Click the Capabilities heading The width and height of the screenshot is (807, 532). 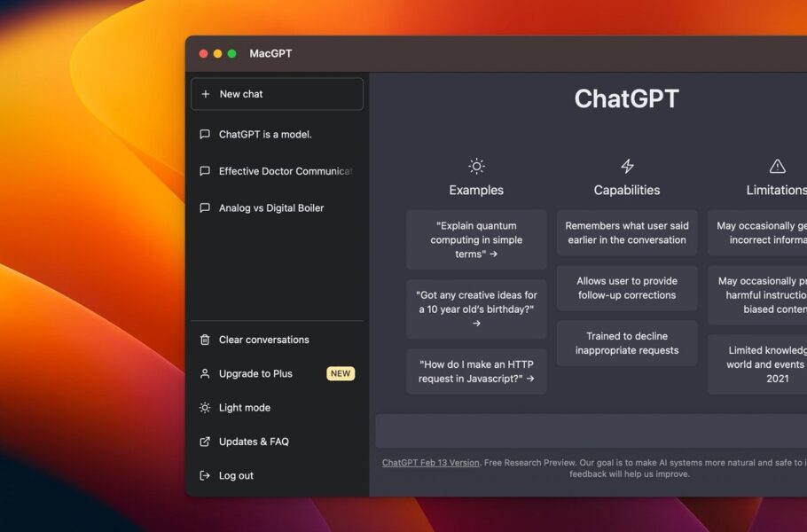tap(627, 190)
